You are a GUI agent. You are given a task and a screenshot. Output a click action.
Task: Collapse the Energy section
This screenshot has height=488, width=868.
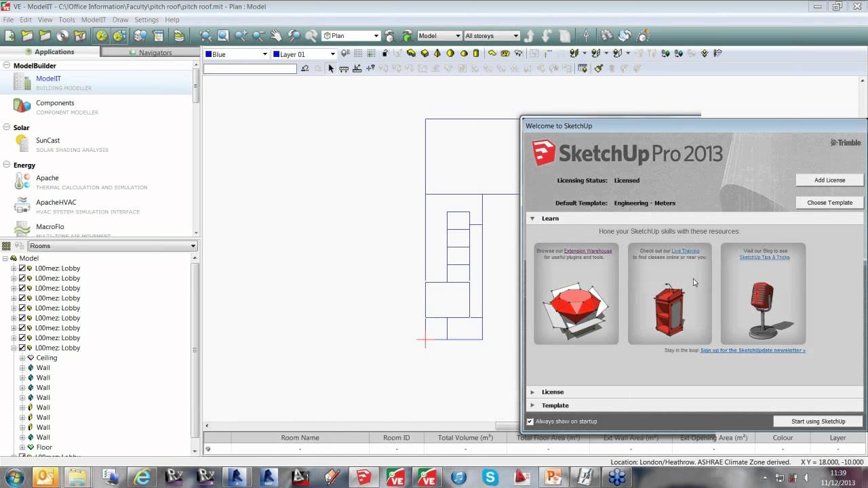6,165
